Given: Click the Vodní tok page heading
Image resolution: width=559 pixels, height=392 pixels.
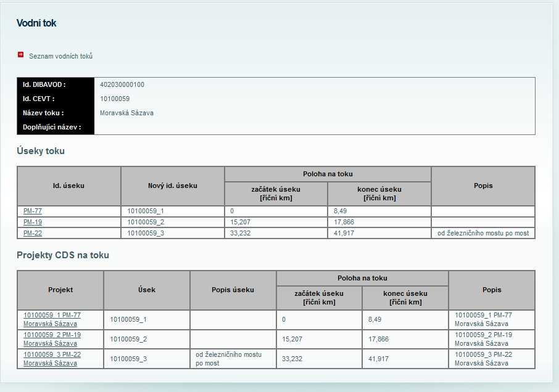Looking at the screenshot, I should (36, 23).
